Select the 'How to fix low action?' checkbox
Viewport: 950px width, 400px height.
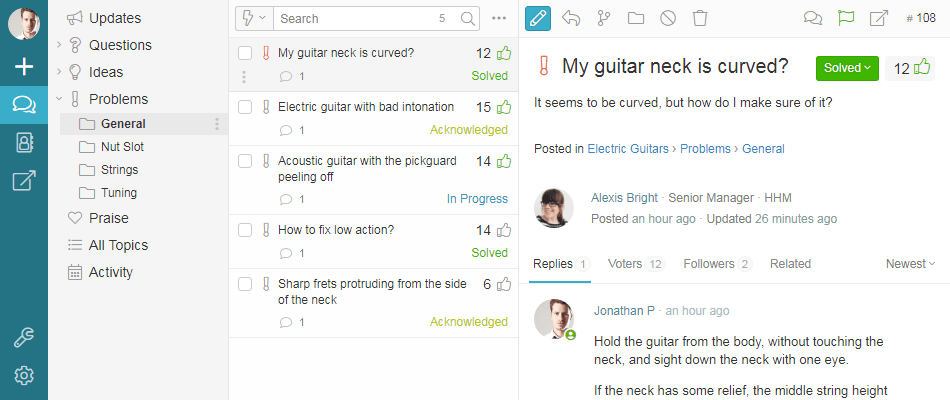(x=245, y=230)
